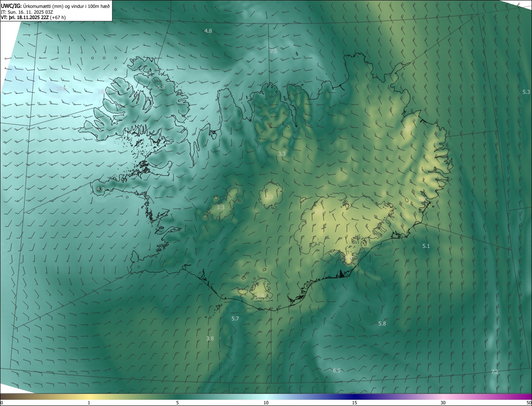Click the 5.3 value label on the map
The image size is (532, 406).
526,92
